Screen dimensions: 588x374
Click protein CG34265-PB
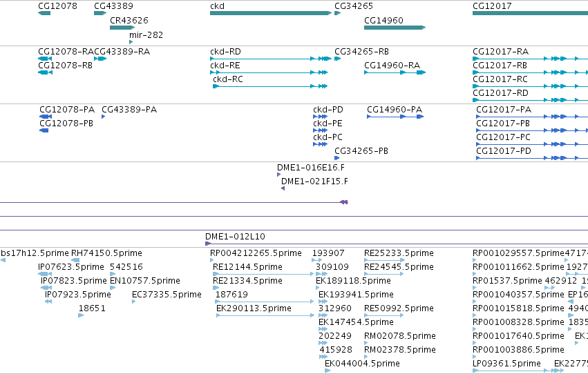click(361, 151)
